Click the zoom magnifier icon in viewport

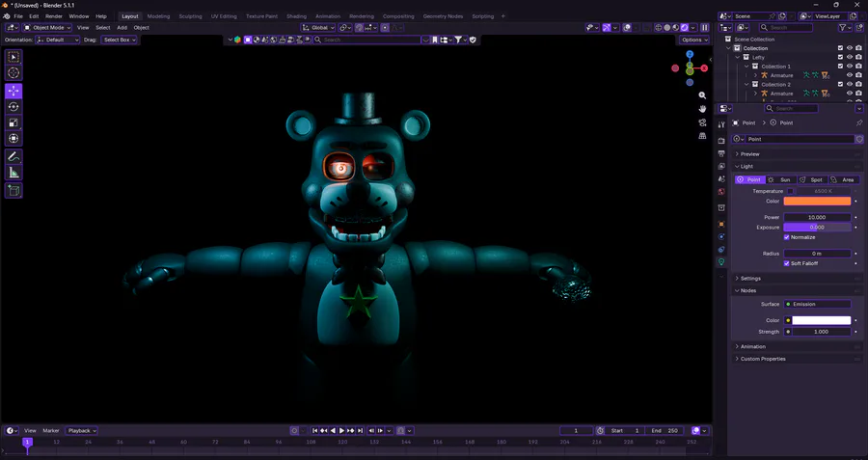[702, 95]
